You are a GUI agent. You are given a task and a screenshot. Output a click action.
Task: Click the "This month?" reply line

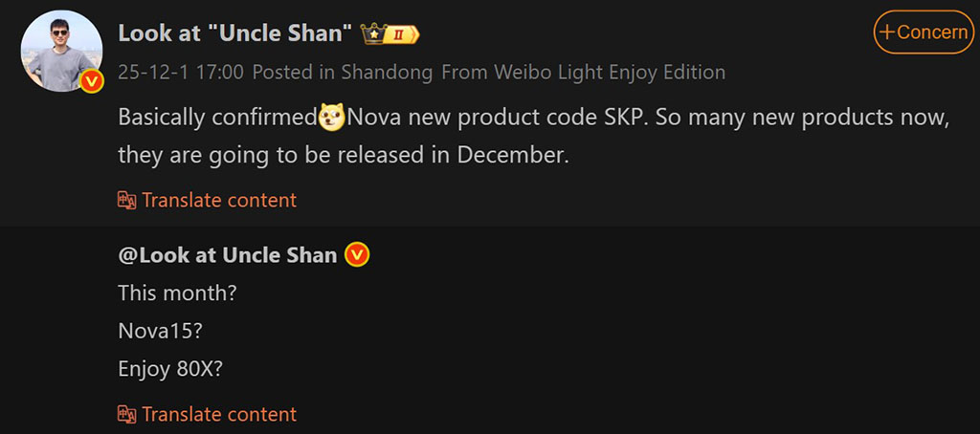[x=177, y=293]
